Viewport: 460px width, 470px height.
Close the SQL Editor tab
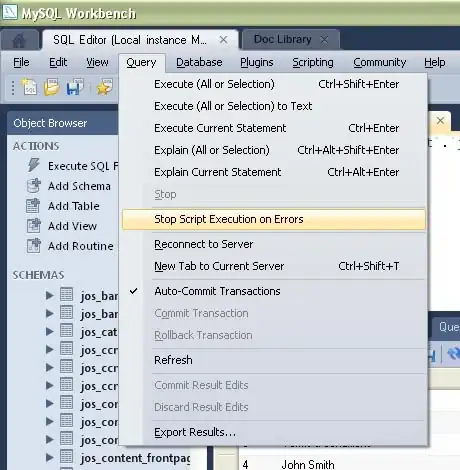[223, 40]
